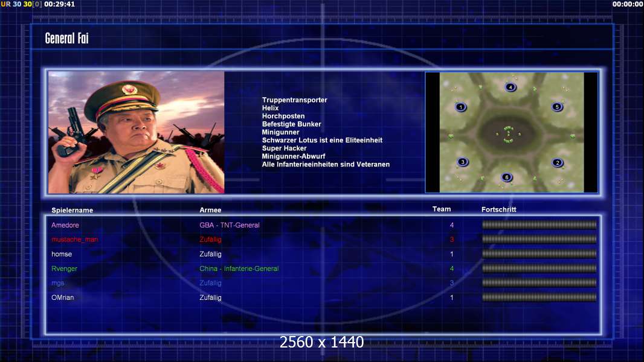The height and width of the screenshot is (362, 644).
Task: Click the Fortschritt column header
Action: [498, 209]
